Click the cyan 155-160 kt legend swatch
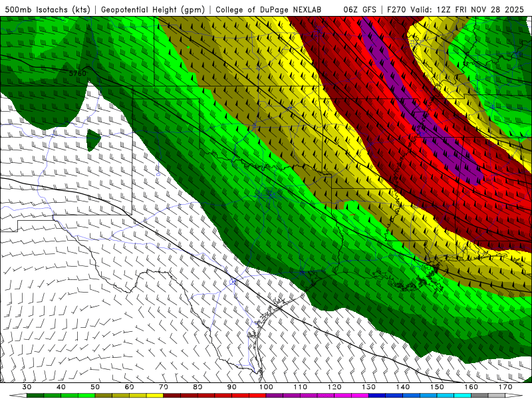The height and width of the screenshot is (399, 532). [463, 396]
